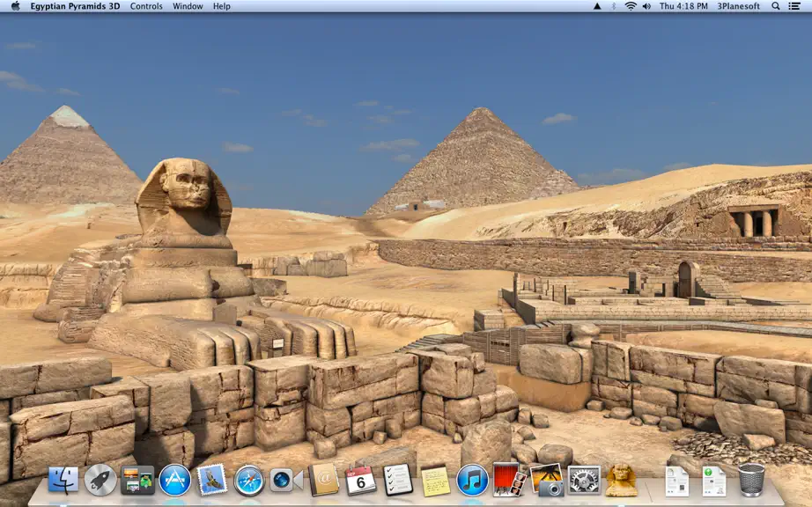Image resolution: width=812 pixels, height=507 pixels.
Task: Launch the Launchpad rocket icon
Action: pyautogui.click(x=100, y=480)
